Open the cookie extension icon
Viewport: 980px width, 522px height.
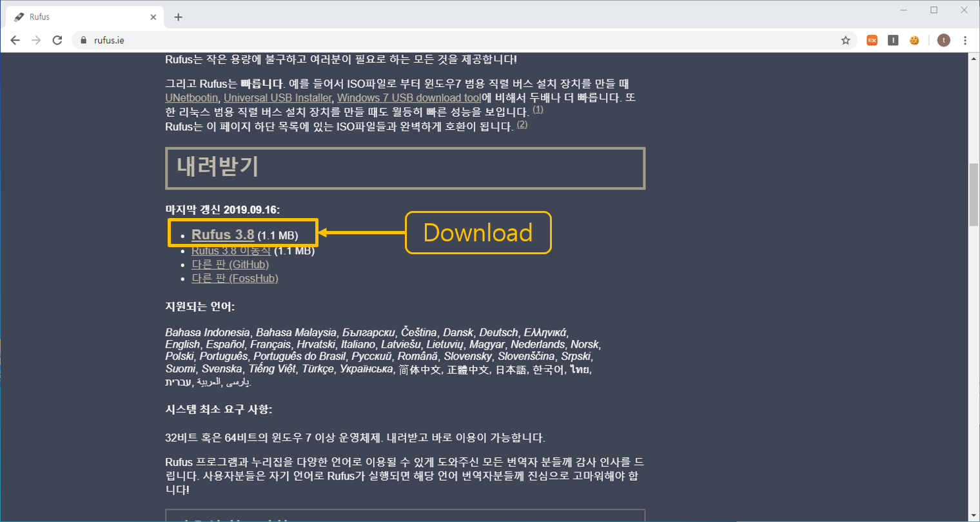(914, 40)
